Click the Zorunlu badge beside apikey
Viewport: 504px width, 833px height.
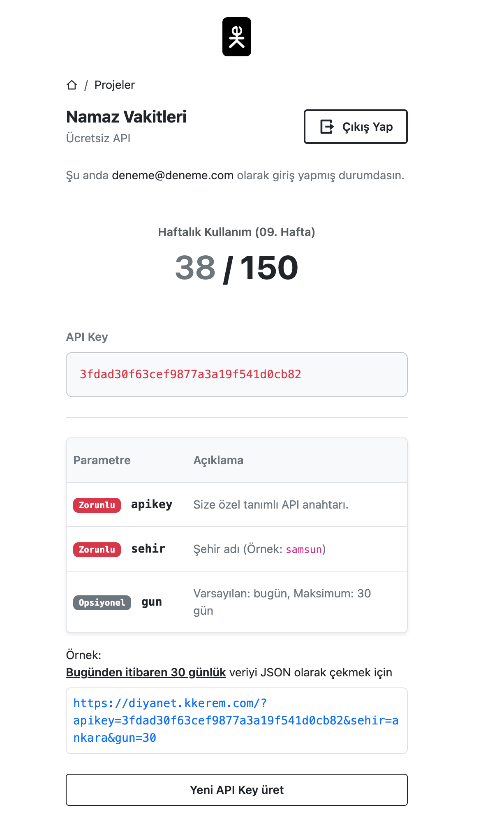(97, 505)
